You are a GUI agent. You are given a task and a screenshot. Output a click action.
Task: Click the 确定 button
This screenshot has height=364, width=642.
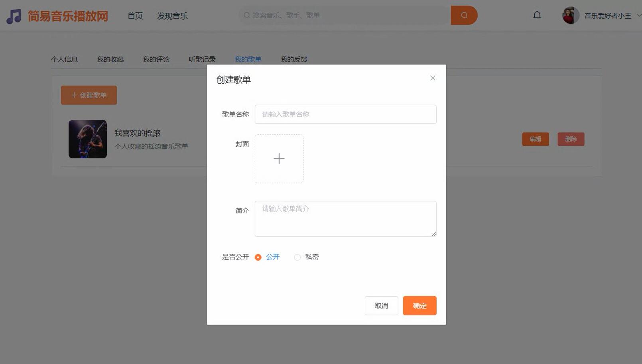click(x=419, y=306)
